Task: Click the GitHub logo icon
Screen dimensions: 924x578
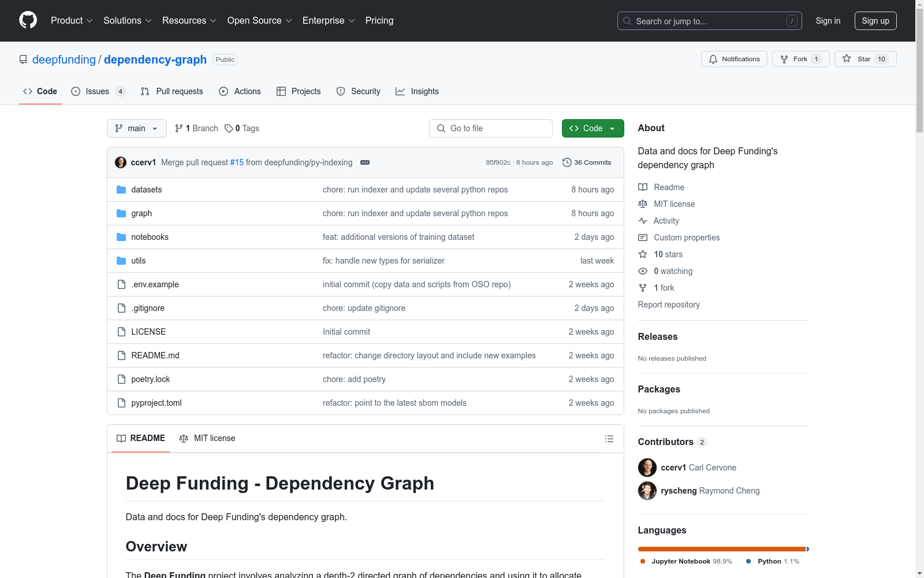Action: coord(28,20)
